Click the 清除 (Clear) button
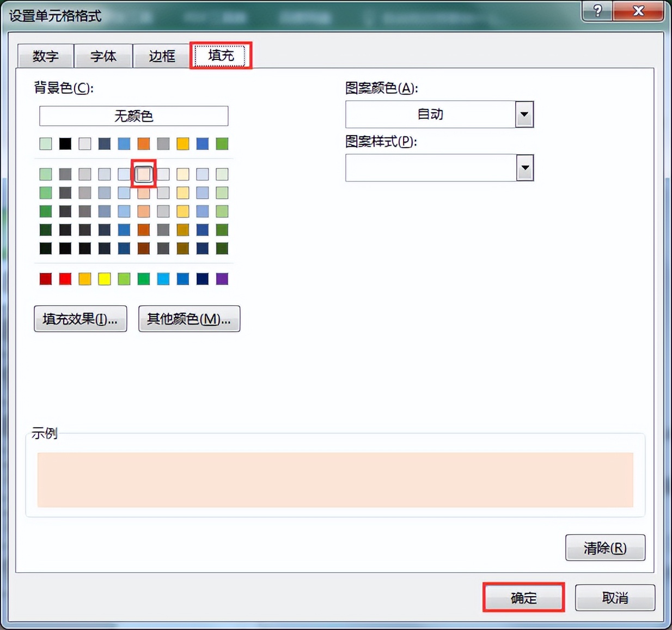Image resolution: width=672 pixels, height=630 pixels. [x=605, y=548]
